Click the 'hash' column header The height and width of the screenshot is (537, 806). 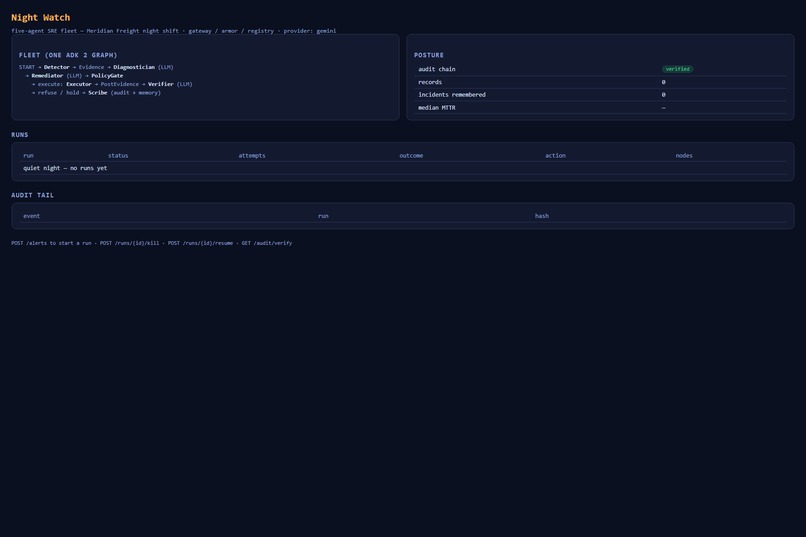click(542, 216)
